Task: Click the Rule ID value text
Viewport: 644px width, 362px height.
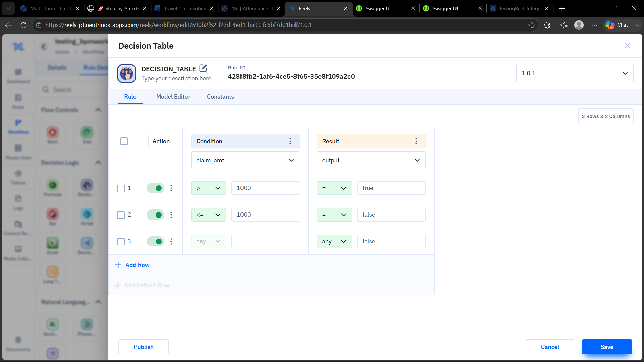Action: tap(291, 76)
